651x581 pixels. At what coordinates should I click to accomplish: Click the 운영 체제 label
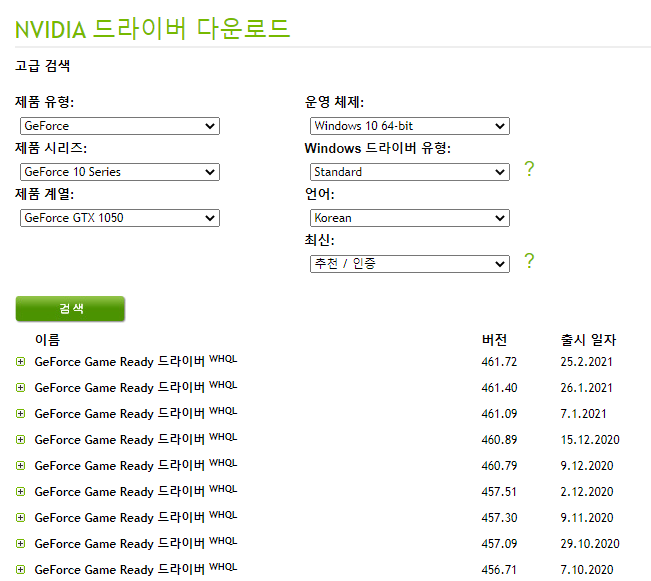pyautogui.click(x=334, y=102)
